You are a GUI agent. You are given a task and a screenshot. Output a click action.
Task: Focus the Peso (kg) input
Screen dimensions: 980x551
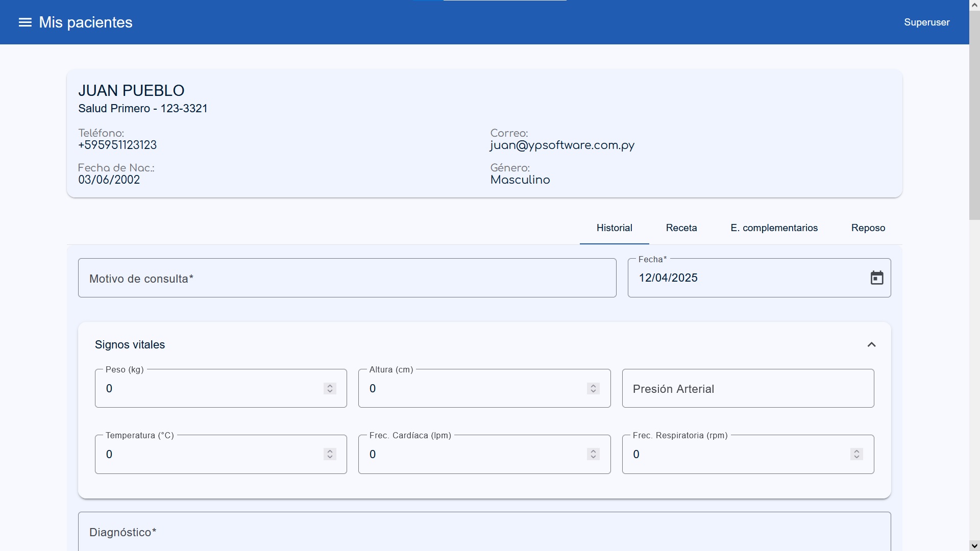tap(220, 389)
